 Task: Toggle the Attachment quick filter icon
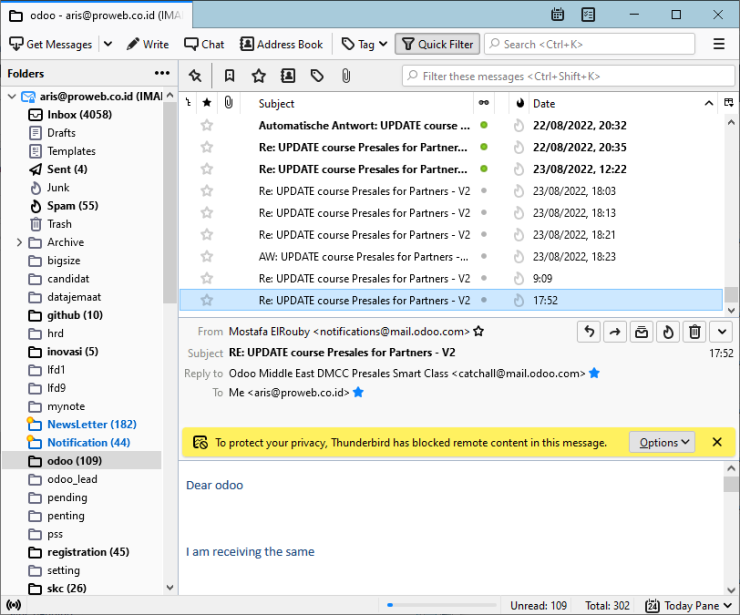346,76
